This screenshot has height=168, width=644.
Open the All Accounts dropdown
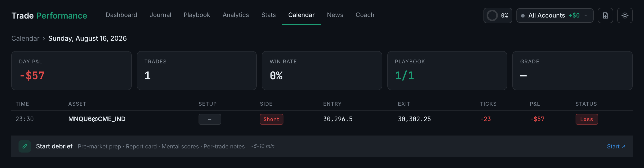(x=555, y=16)
